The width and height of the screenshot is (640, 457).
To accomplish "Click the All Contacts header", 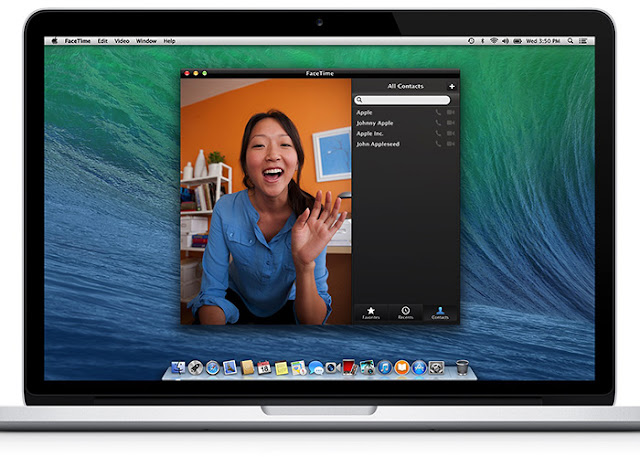I will point(405,86).
